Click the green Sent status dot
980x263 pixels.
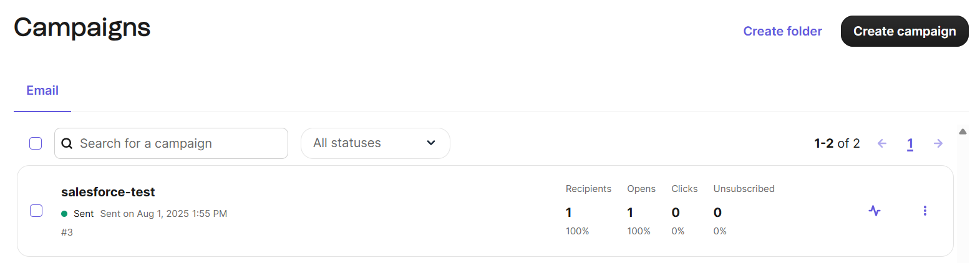coord(64,214)
